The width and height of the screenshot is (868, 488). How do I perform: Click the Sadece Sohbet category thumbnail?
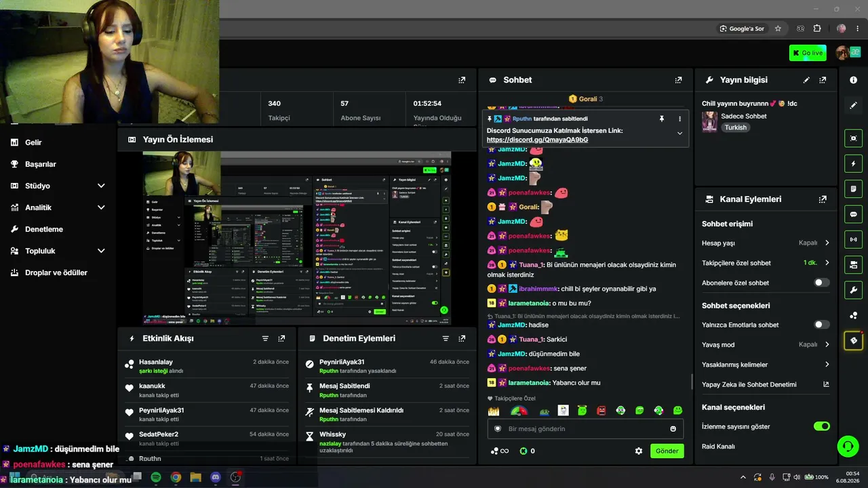[x=709, y=121]
